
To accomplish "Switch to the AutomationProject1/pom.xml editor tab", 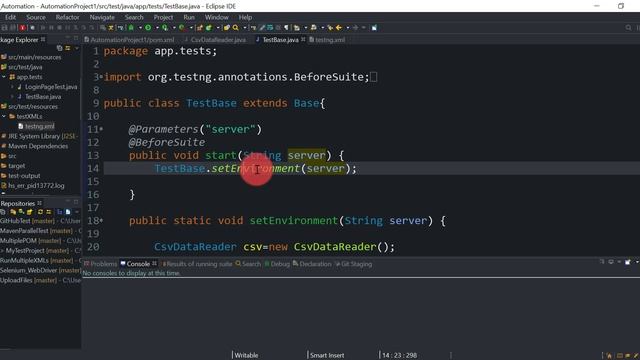I will (129, 40).
